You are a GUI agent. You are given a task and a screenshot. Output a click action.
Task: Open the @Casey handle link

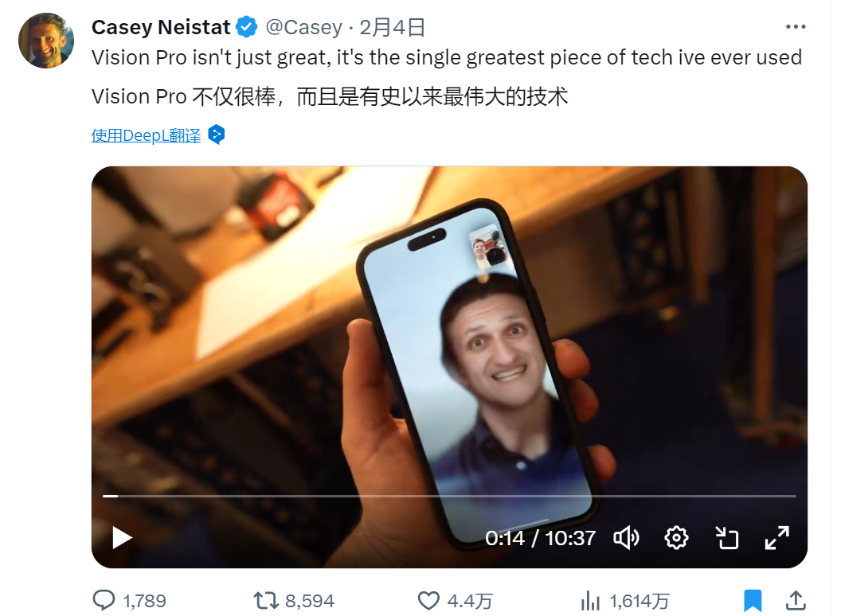pos(303,27)
